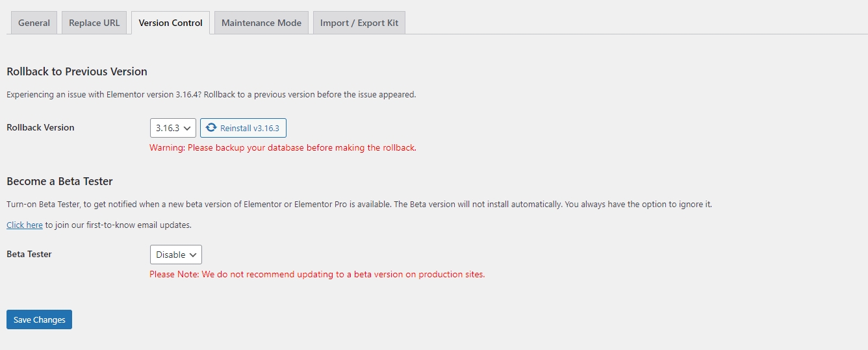Click the Save Changes button
The width and height of the screenshot is (868, 350).
39,319
